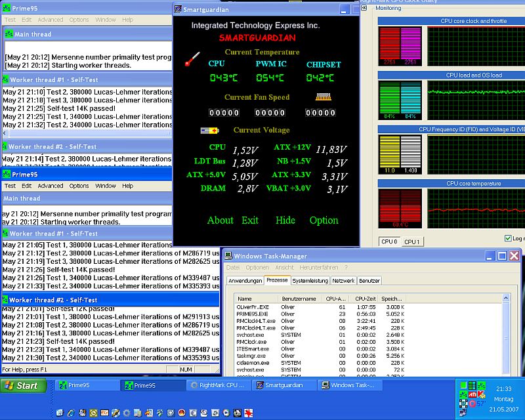
Task: Open the Herunterfahren menu in Task-Manager
Action: click(319, 267)
